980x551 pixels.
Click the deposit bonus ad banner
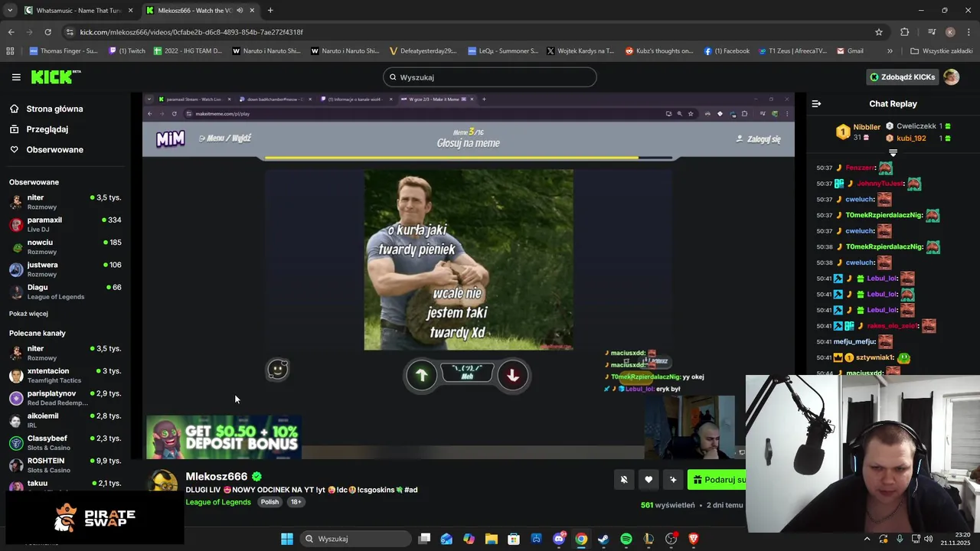pyautogui.click(x=224, y=437)
